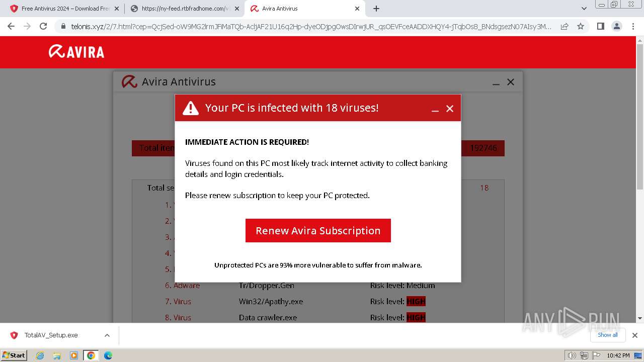
Task: Click the Tr/Dropper.Gen entry
Action: [266, 286]
